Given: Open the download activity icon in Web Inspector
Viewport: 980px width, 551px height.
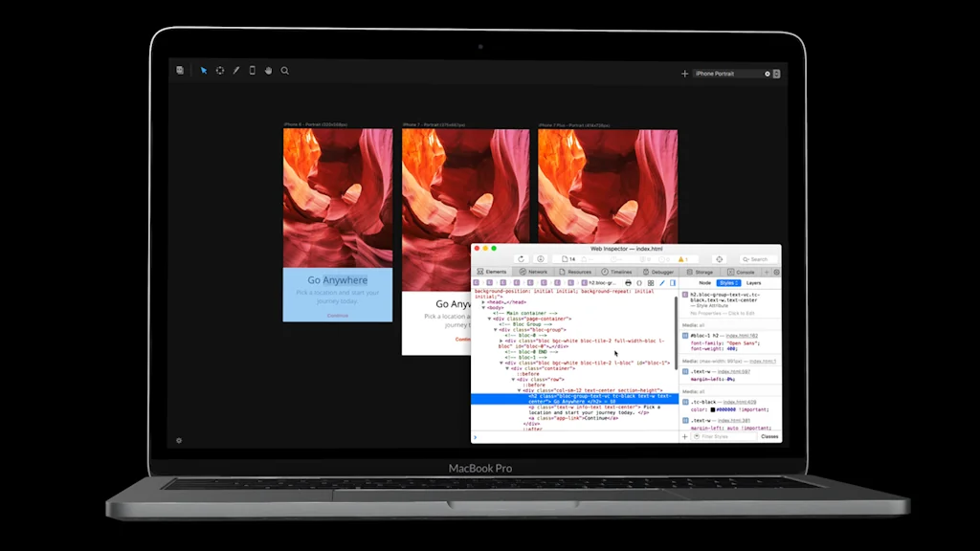Looking at the screenshot, I should (541, 258).
